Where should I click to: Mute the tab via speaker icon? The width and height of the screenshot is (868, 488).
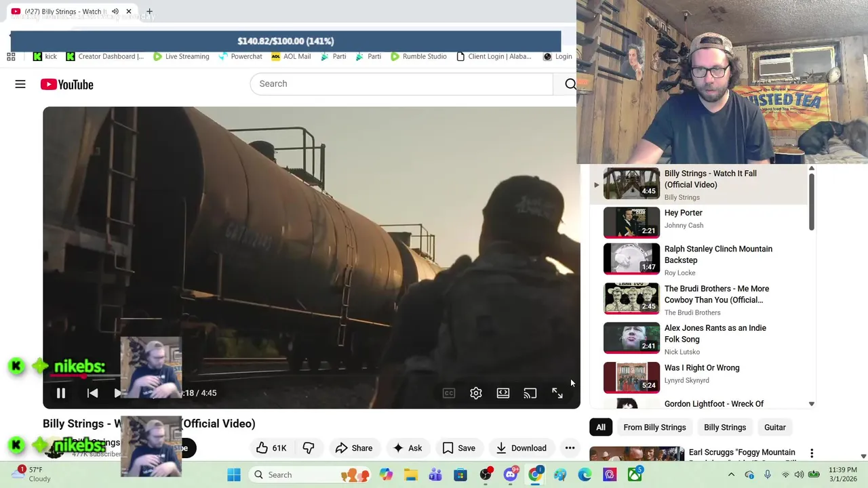115,12
